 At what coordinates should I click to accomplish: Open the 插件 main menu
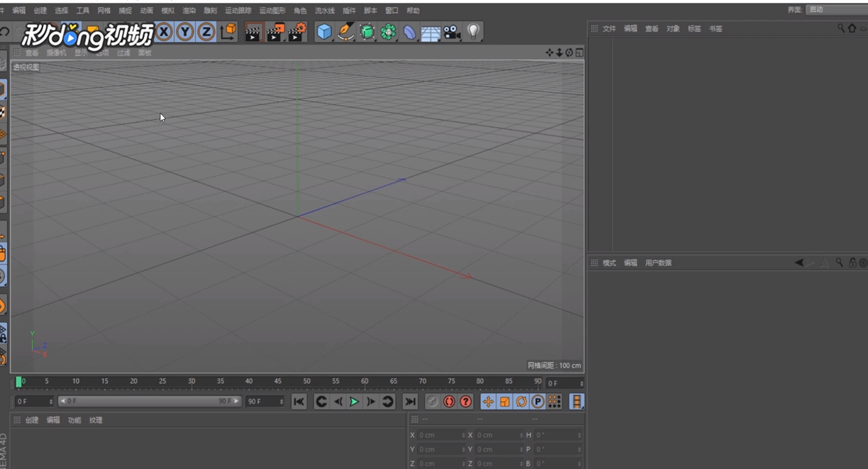(x=349, y=11)
